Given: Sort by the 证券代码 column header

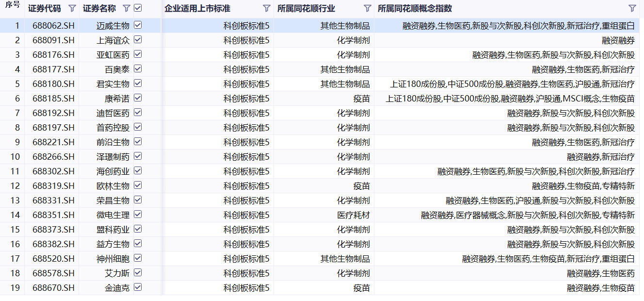Looking at the screenshot, I should [45, 9].
